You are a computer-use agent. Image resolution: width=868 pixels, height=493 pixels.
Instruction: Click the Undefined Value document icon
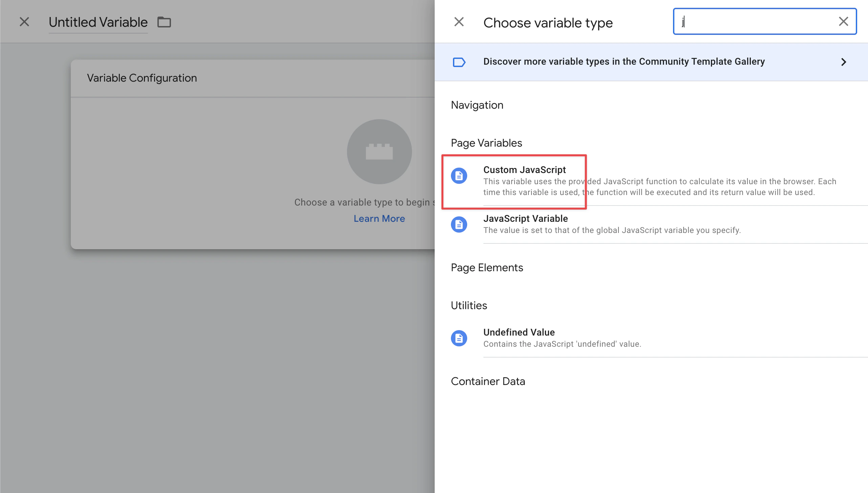point(459,338)
